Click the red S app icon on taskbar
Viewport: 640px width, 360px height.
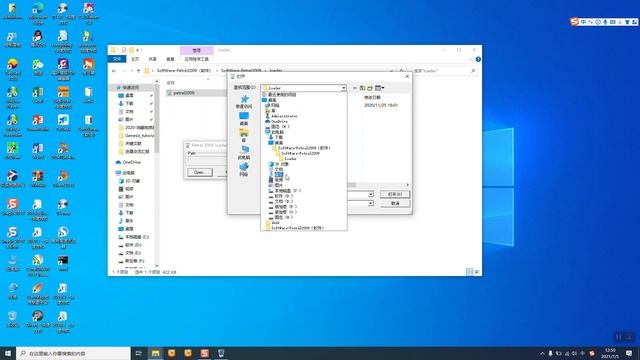(204, 353)
